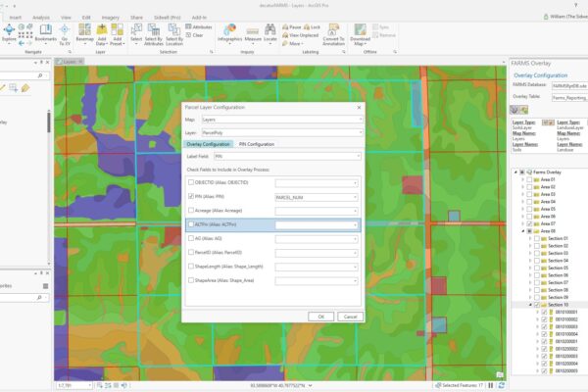Screen dimensions: 588x392
Task: Click the first FARMS Overlay pane toolbar icon
Action: 514,110
